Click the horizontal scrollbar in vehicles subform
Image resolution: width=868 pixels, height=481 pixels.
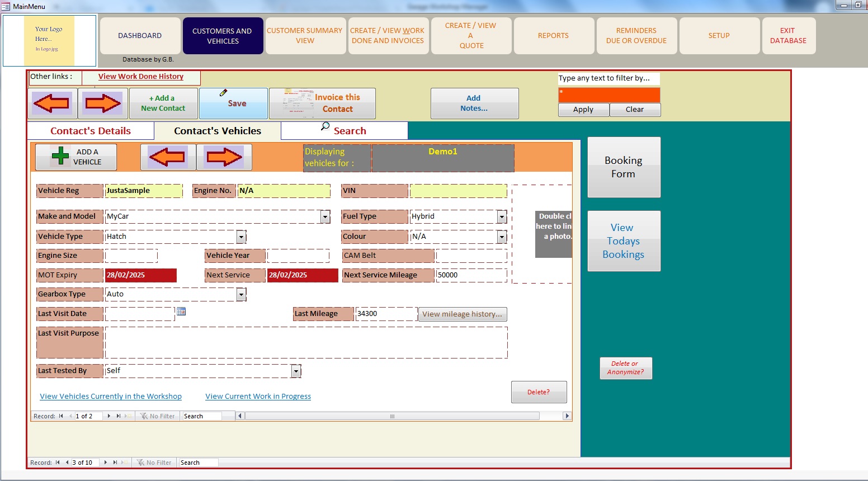(391, 416)
